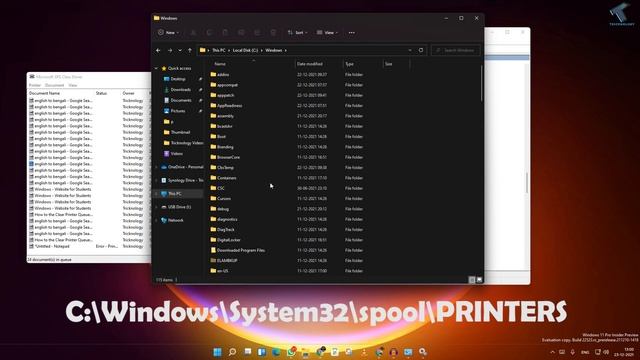The height and width of the screenshot is (360, 640).
Task: Open the recent locations chevron
Action: tap(180, 50)
